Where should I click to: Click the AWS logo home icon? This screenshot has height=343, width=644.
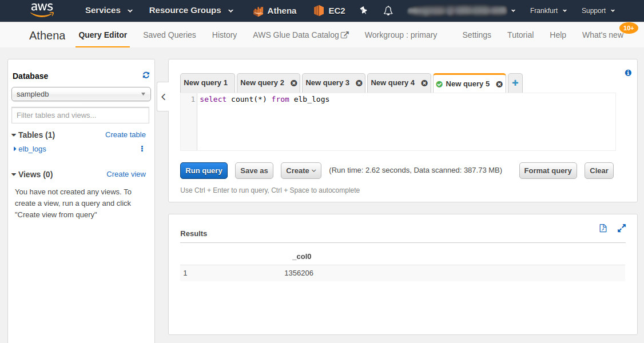(42, 10)
